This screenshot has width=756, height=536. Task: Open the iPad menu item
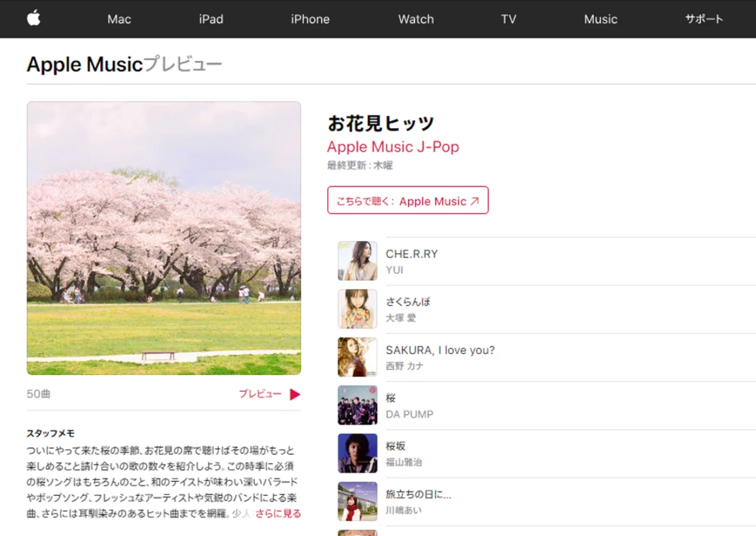211,19
